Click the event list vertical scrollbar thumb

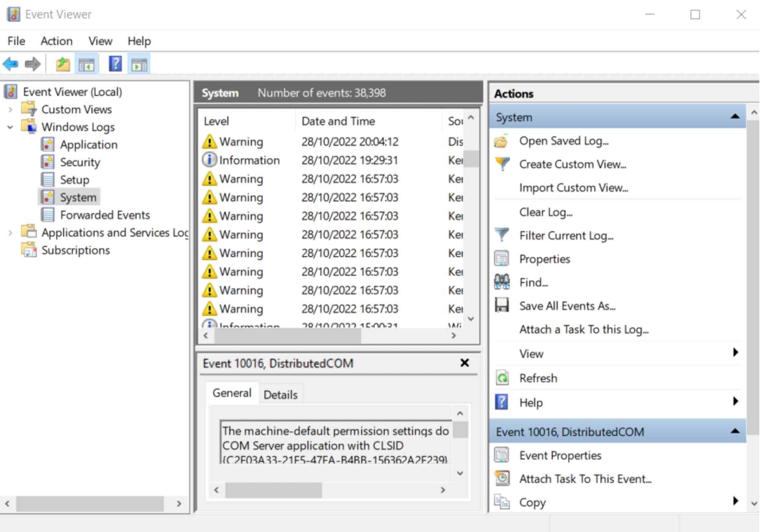click(x=471, y=158)
